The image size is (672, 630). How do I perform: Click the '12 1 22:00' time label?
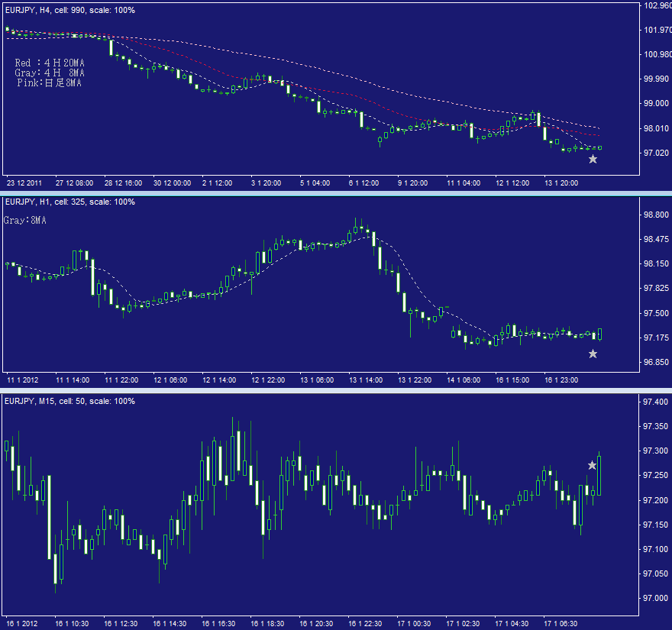click(x=268, y=380)
